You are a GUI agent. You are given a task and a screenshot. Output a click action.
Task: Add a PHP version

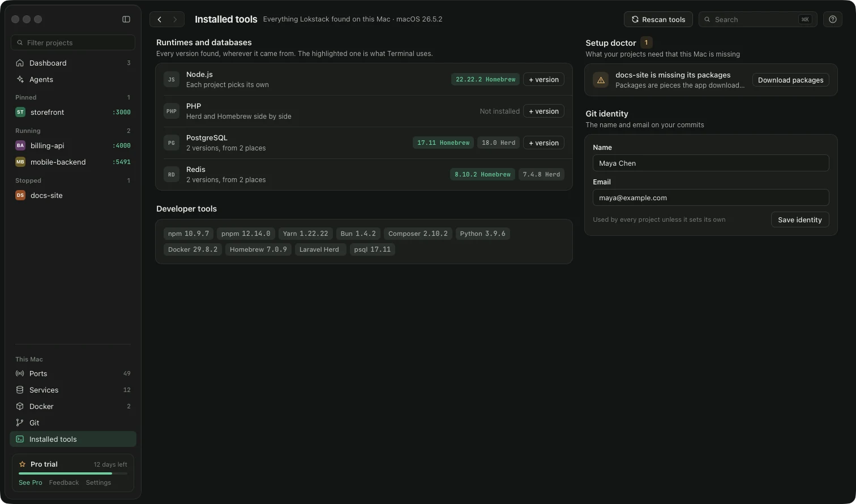point(543,111)
